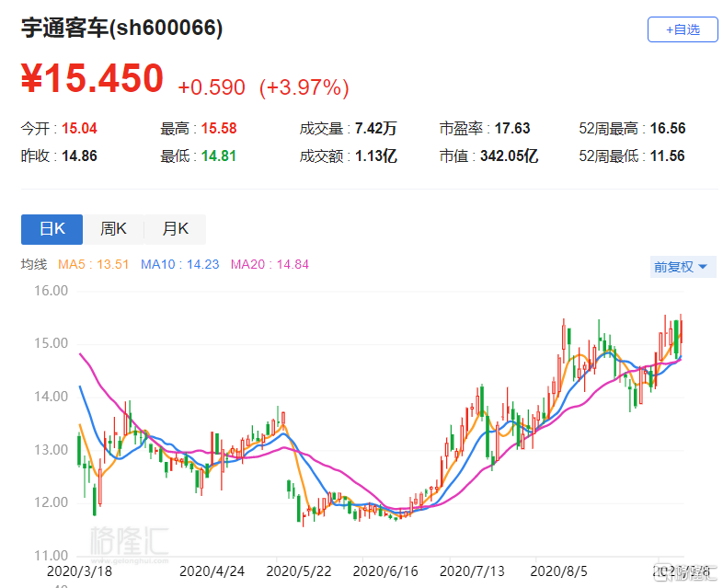723x588 pixels.
Task: Select the 日K daily chart tab
Action: [52, 229]
